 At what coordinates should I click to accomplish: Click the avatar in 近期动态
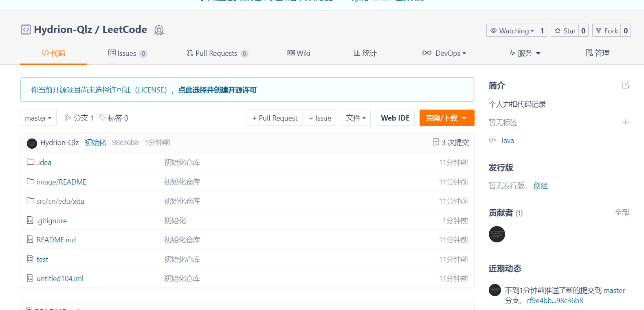[x=495, y=290]
